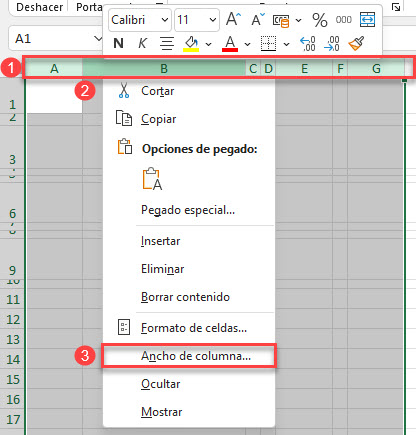Image resolution: width=416 pixels, height=435 pixels.
Task: Expand borders dropdown arrow
Action: coord(286,44)
